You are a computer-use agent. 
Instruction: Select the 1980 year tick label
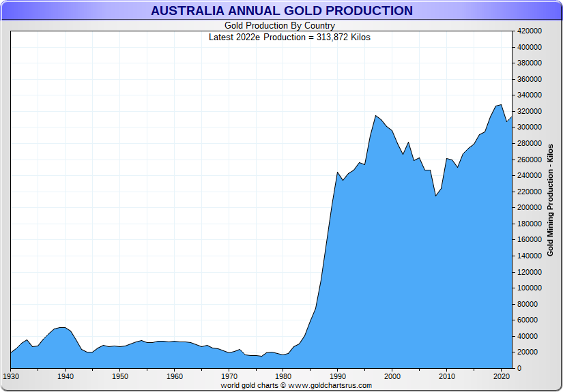pyautogui.click(x=283, y=376)
